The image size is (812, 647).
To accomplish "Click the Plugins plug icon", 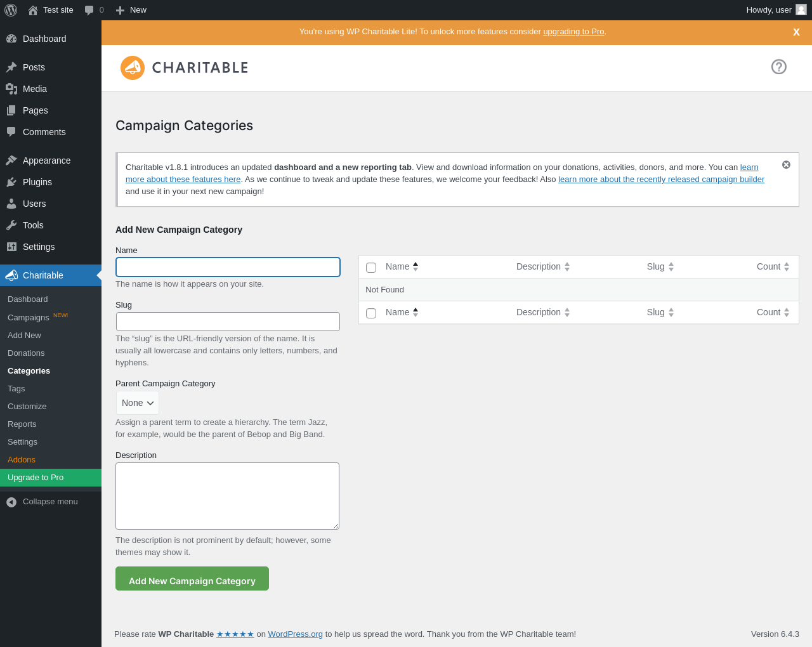I will click(11, 182).
